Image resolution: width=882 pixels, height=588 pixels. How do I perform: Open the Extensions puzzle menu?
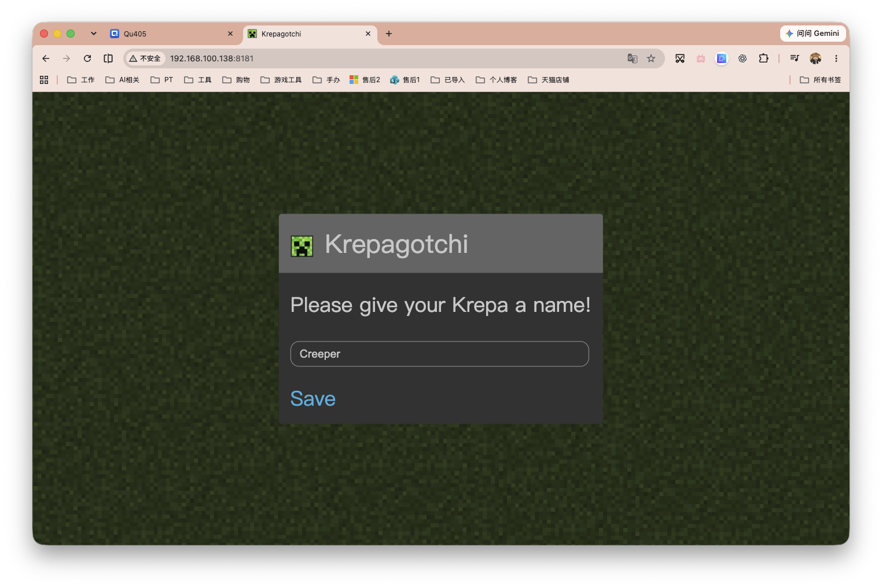tap(763, 58)
